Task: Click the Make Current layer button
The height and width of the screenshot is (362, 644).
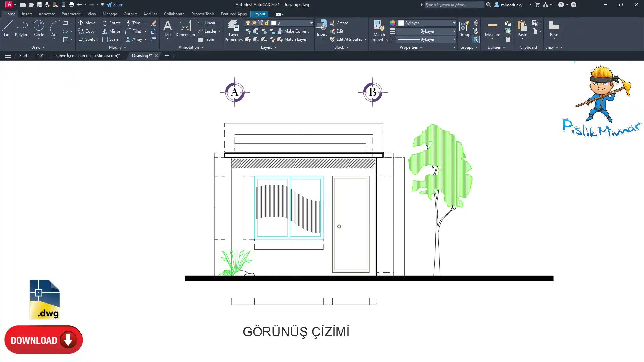Action: click(x=292, y=31)
